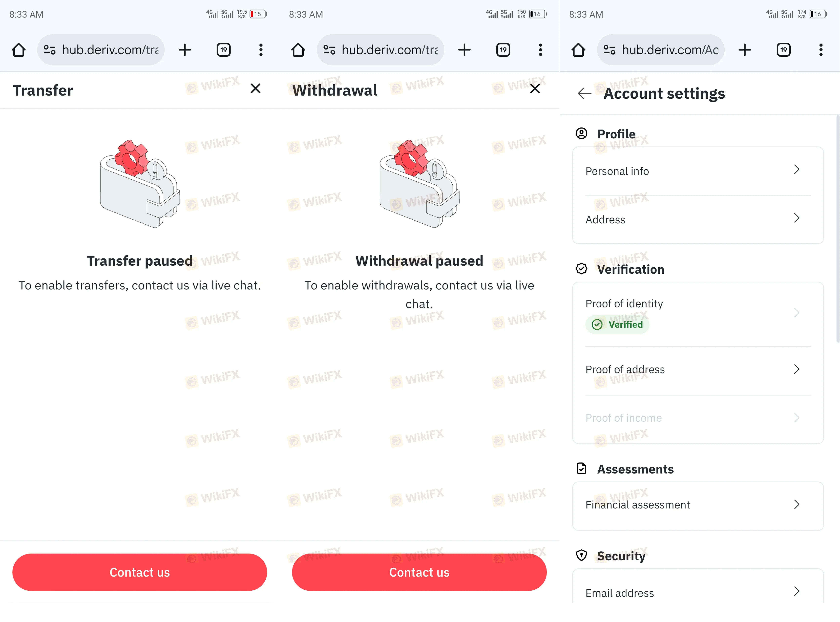Open Financial assessment entry
The height and width of the screenshot is (622, 840).
click(698, 505)
